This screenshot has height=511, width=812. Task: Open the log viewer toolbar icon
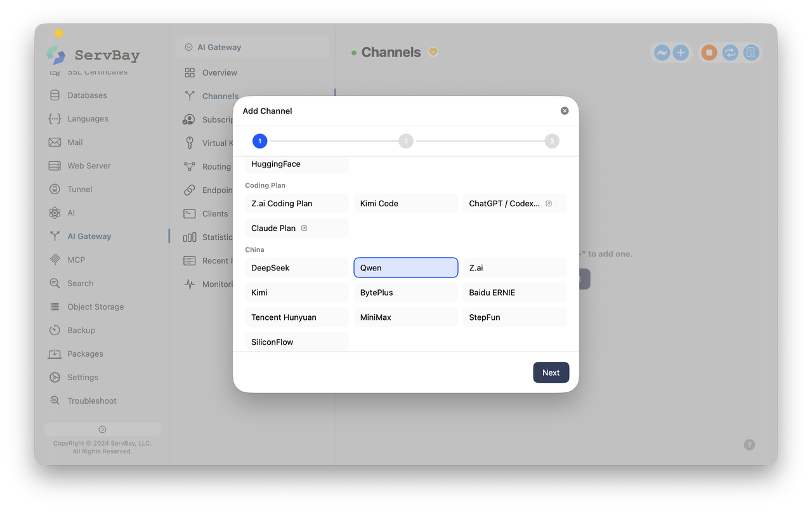751,53
